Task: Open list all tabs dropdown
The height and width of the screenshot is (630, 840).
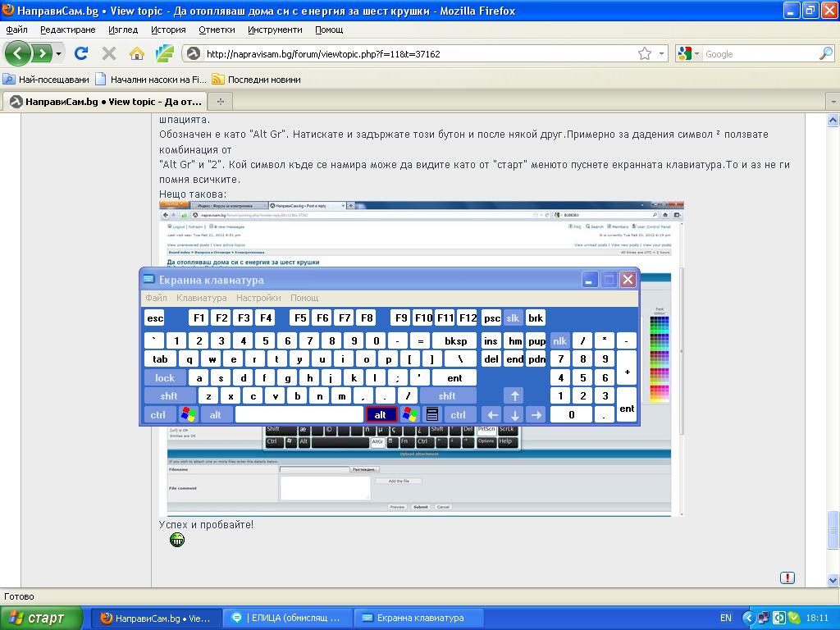Action: pos(833,101)
